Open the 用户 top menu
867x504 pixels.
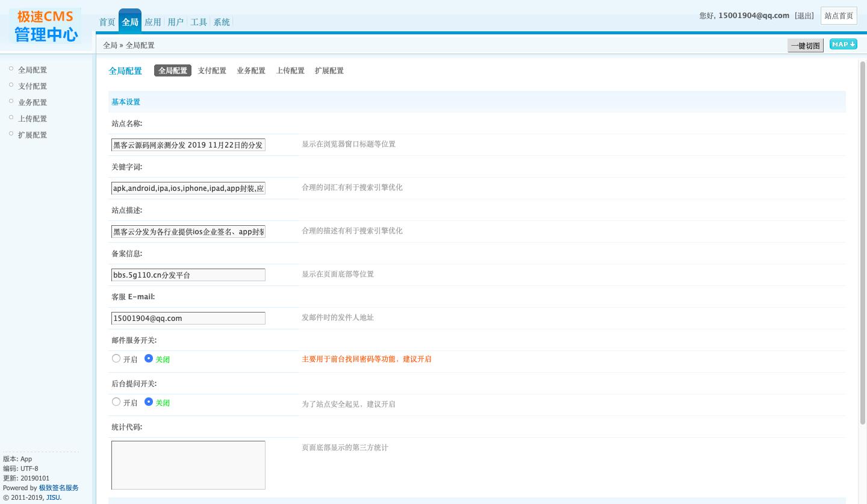tap(175, 22)
